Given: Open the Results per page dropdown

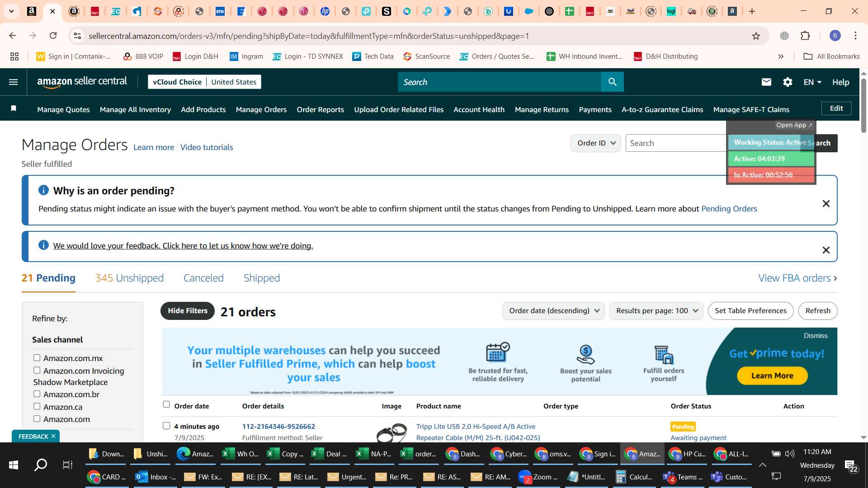Looking at the screenshot, I should point(656,311).
